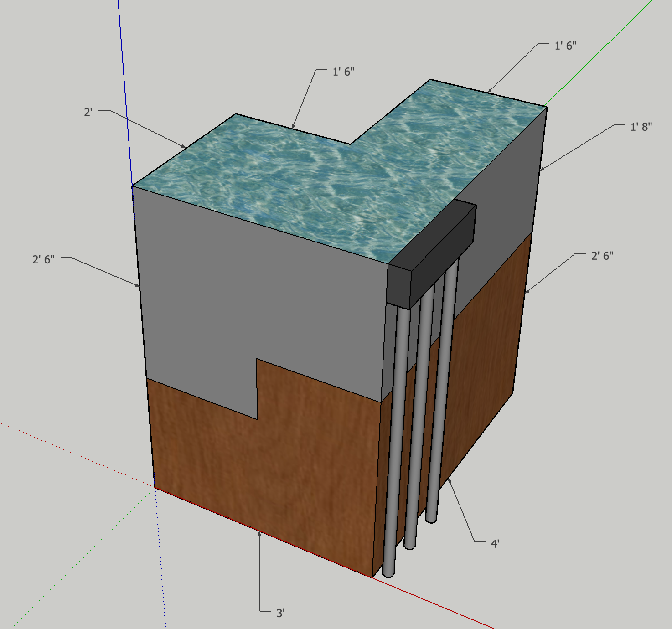Select the 2' 6" label below the 1' 8" label
The width and height of the screenshot is (672, 629).
point(602,256)
